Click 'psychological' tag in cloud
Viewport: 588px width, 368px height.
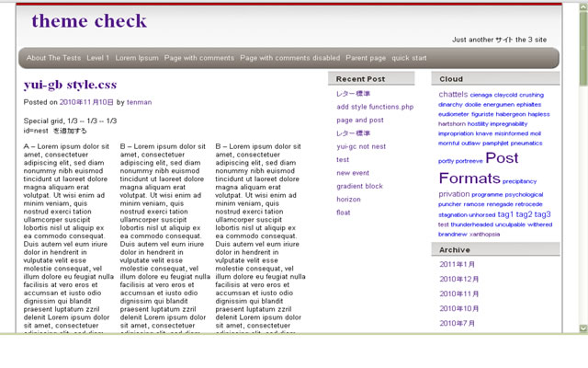pos(524,194)
